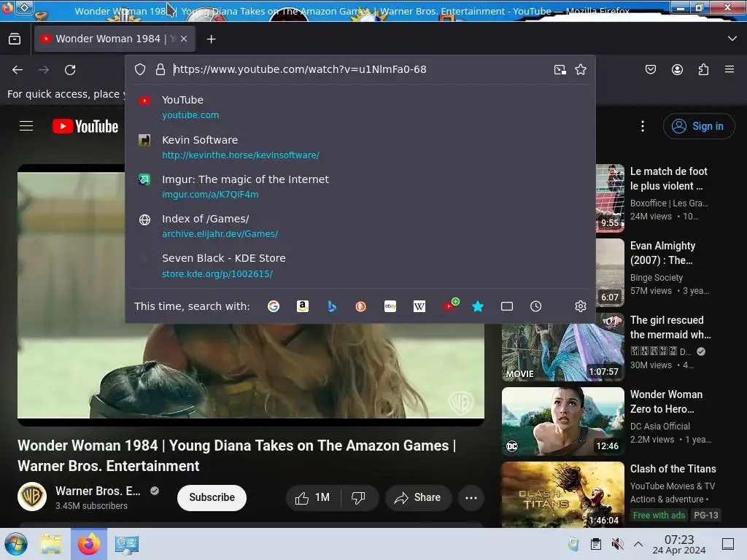The image size is (747, 560).
Task: Click the show desktop button
Action: [x=728, y=544]
